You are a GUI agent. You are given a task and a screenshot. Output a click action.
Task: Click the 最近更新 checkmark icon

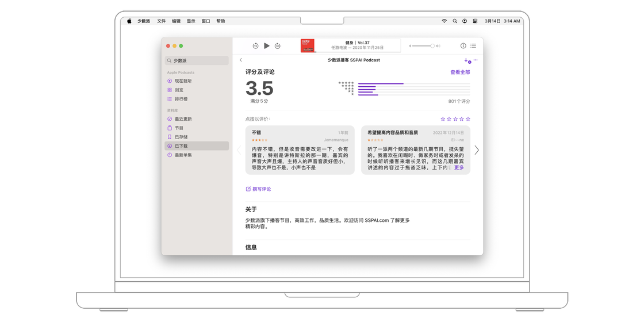point(170,118)
